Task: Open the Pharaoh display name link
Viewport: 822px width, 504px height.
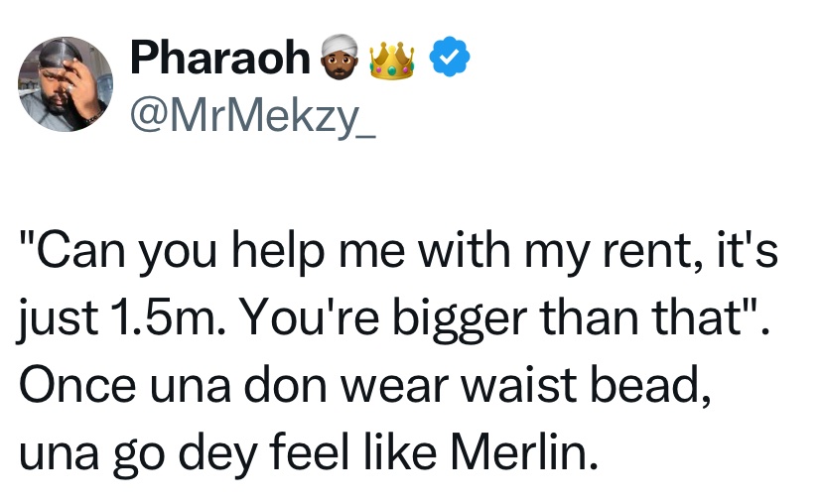Action: [220, 58]
